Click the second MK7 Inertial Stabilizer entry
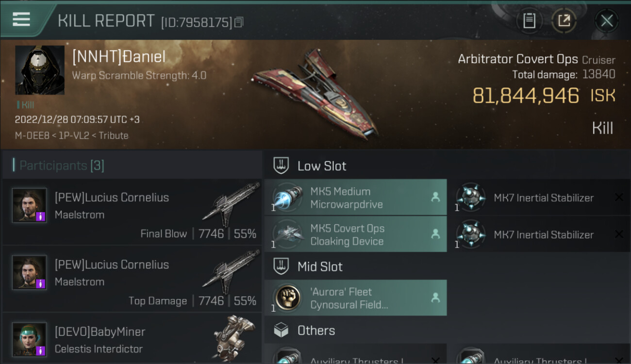 click(543, 234)
